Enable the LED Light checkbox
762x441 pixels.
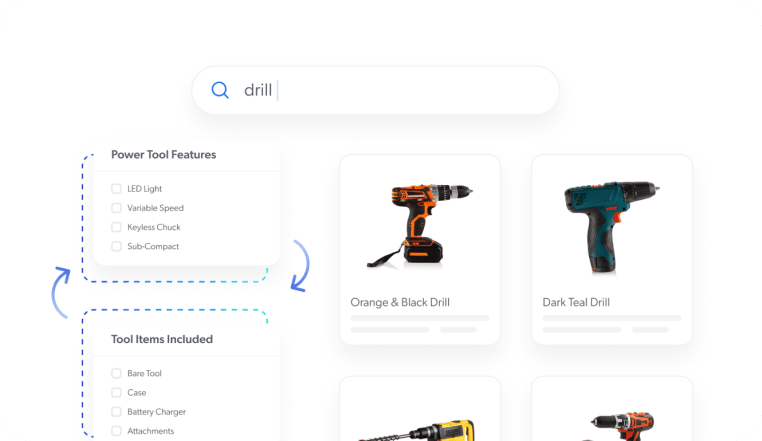coord(116,188)
